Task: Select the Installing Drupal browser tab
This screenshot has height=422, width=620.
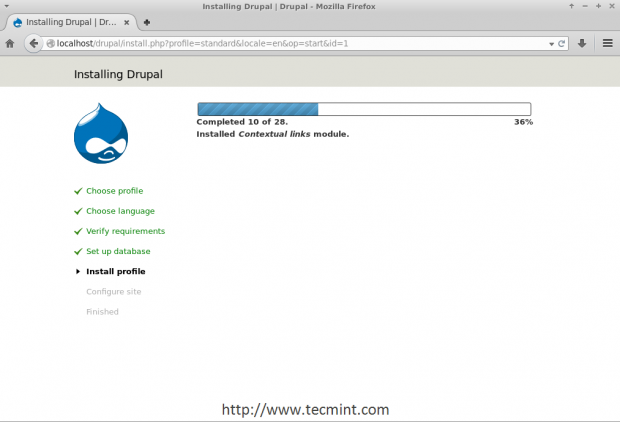Action: tap(71, 22)
